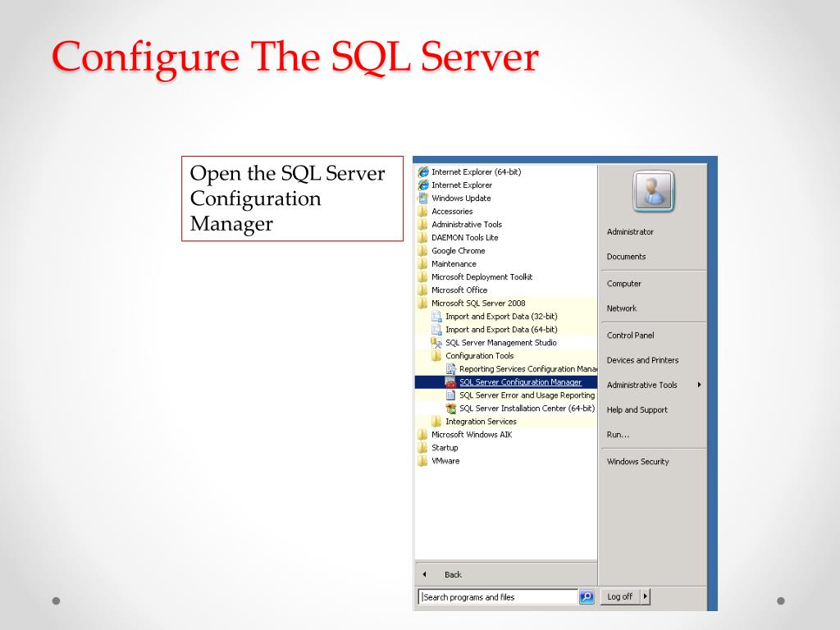Expand the Administrative Tools submenu arrow
The width and height of the screenshot is (840, 630).
click(x=699, y=385)
